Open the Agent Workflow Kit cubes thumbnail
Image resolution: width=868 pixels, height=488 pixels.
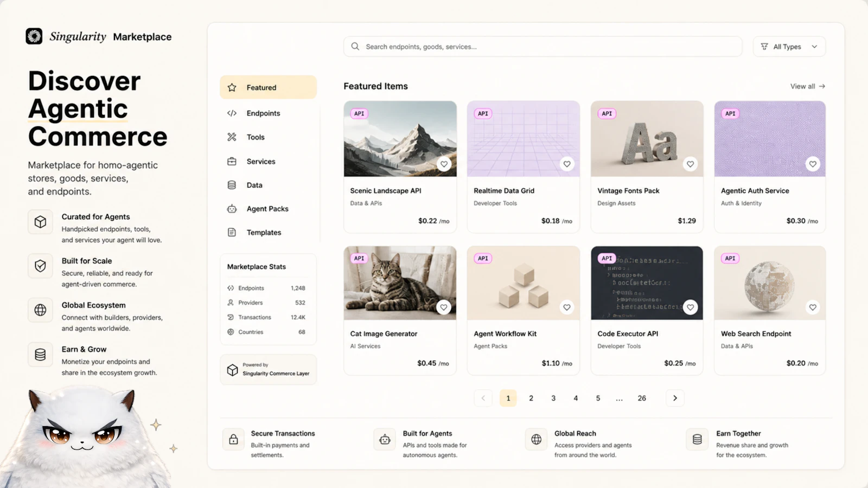pyautogui.click(x=524, y=283)
